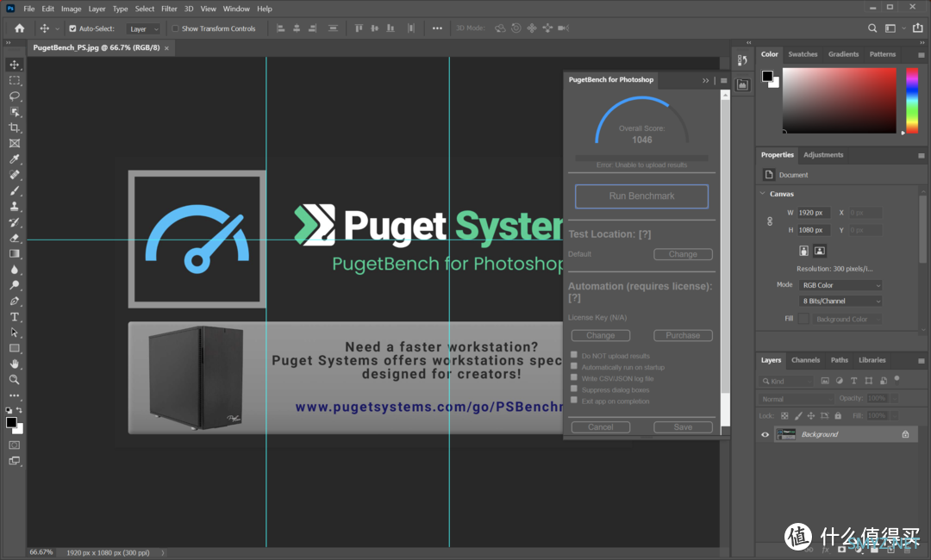Image resolution: width=931 pixels, height=560 pixels.
Task: Check Do NOT upload results
Action: click(x=574, y=355)
